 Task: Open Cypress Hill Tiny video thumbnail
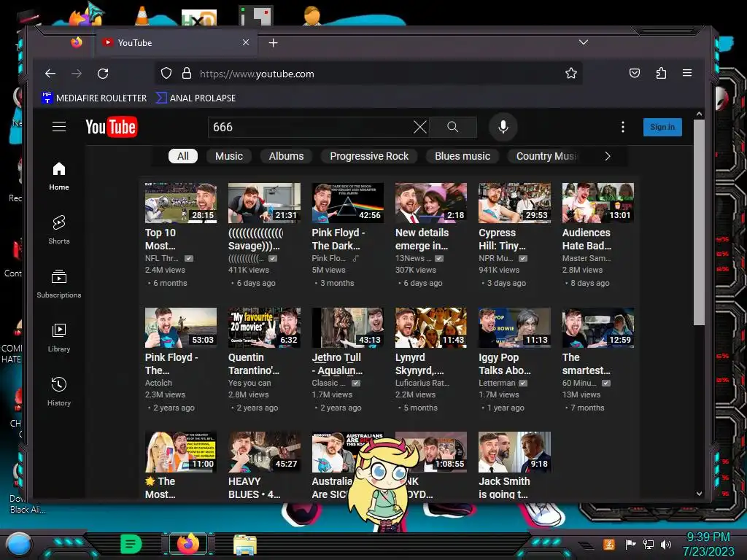tap(514, 203)
